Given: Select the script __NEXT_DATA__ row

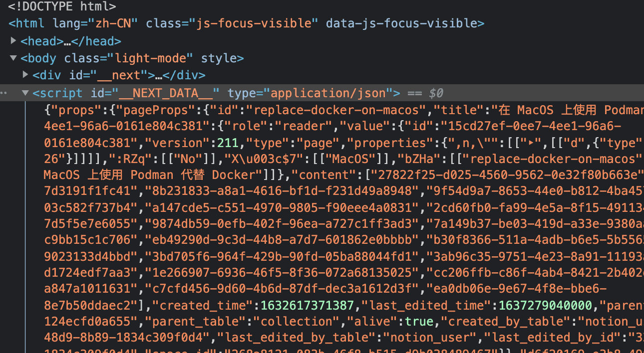Looking at the screenshot, I should click(322, 93).
